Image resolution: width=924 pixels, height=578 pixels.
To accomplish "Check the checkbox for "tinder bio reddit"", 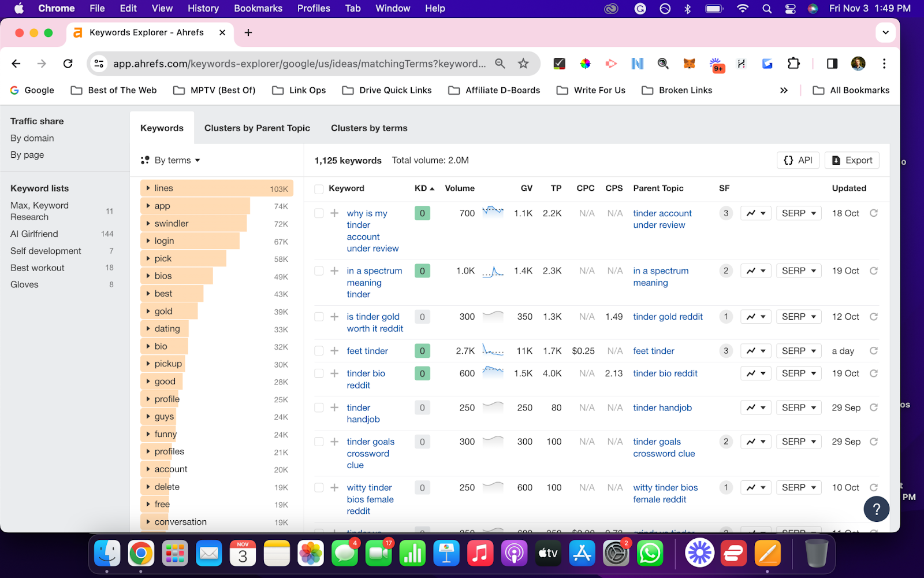I will [x=318, y=373].
